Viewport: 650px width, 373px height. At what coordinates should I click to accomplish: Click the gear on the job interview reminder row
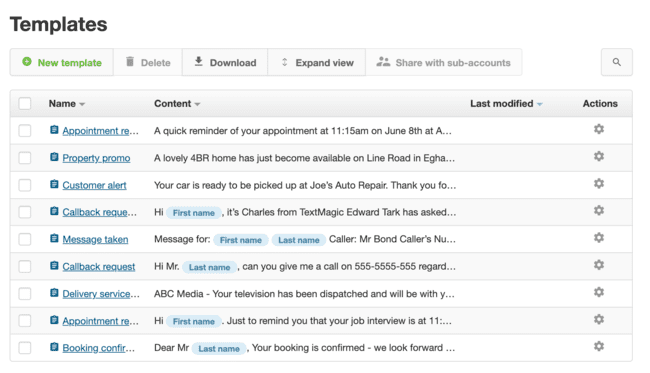point(599,319)
